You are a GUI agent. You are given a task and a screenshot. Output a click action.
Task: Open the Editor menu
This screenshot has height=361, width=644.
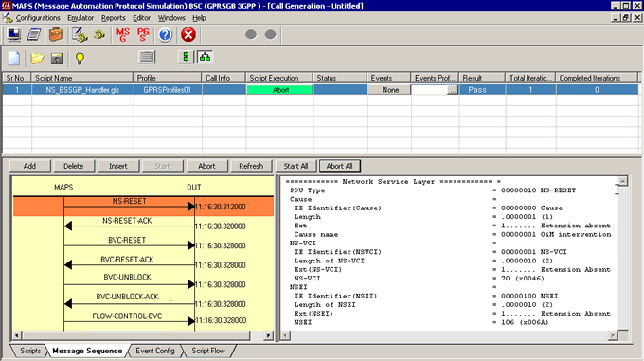pyautogui.click(x=141, y=18)
